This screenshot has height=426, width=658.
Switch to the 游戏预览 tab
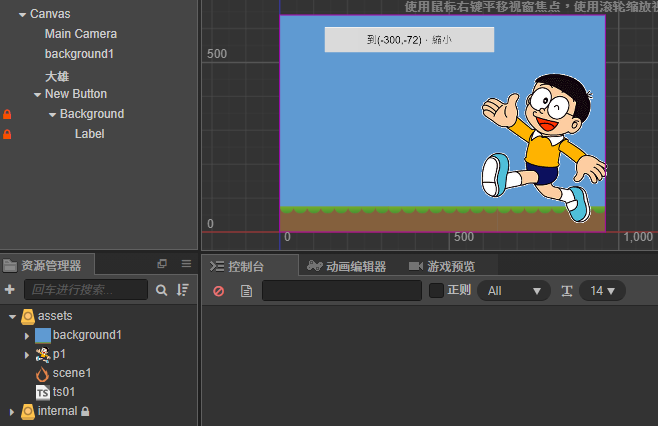(x=442, y=266)
